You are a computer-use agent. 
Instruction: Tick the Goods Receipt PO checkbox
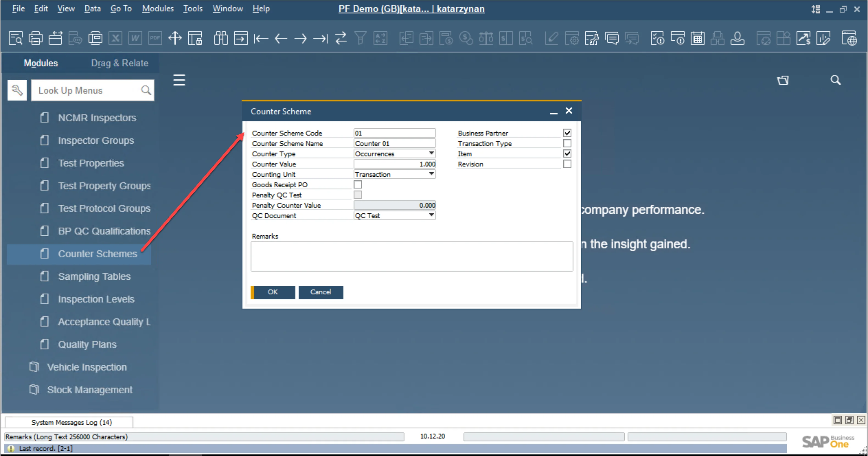tap(358, 184)
